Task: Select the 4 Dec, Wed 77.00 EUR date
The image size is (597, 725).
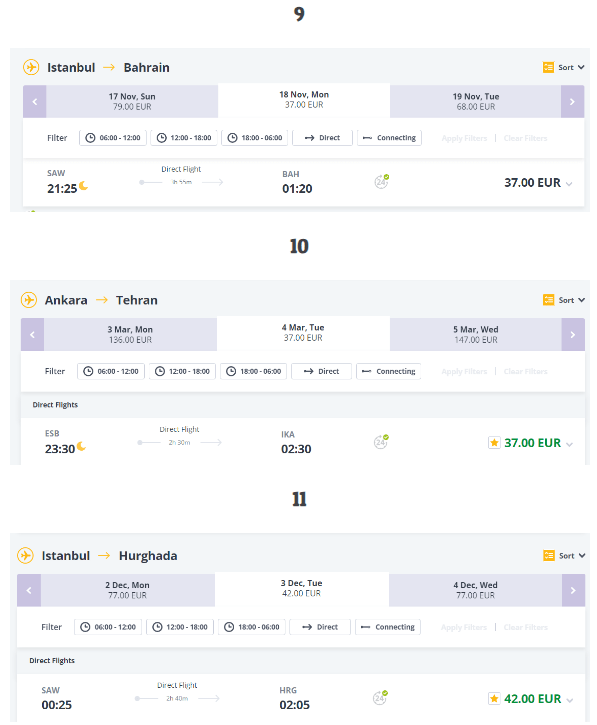Action: point(475,590)
